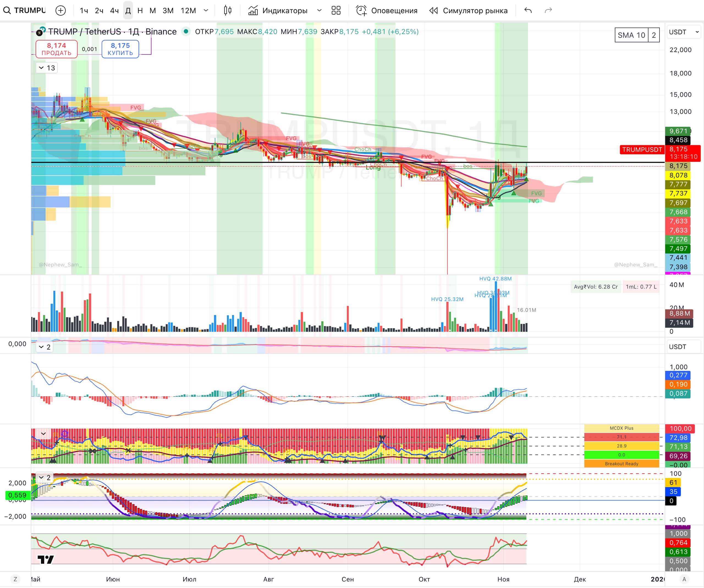Click the Оповещения alert clock icon
This screenshot has width=704, height=588.
(361, 10)
